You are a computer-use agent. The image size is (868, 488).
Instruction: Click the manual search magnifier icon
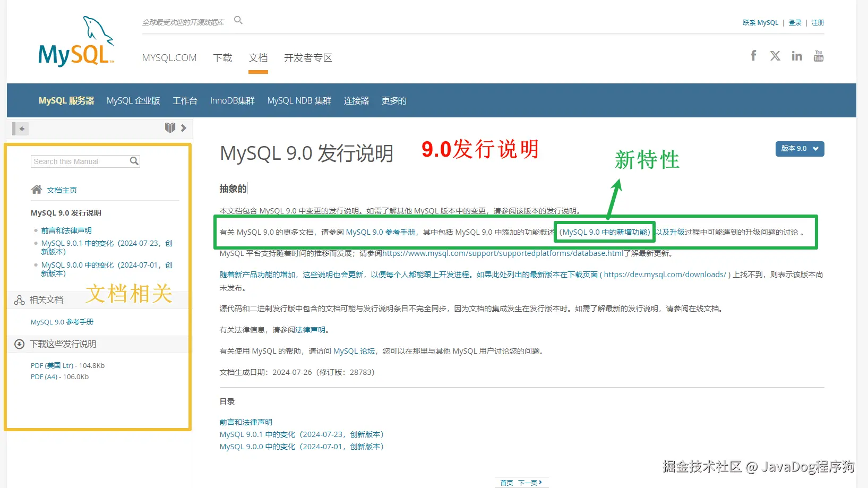tap(134, 161)
